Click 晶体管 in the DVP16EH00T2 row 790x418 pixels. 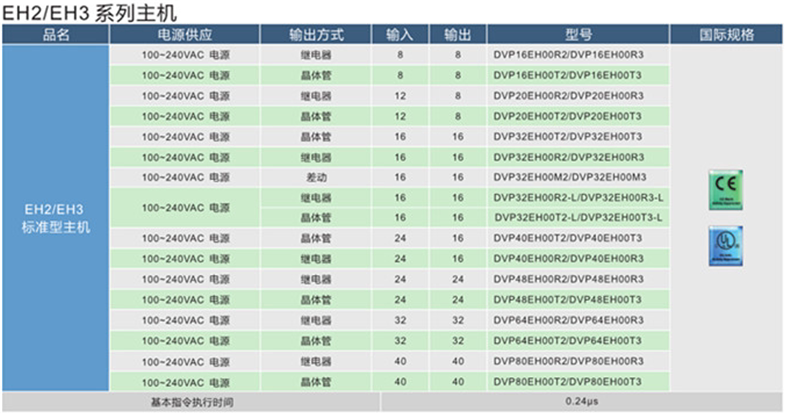(x=316, y=76)
